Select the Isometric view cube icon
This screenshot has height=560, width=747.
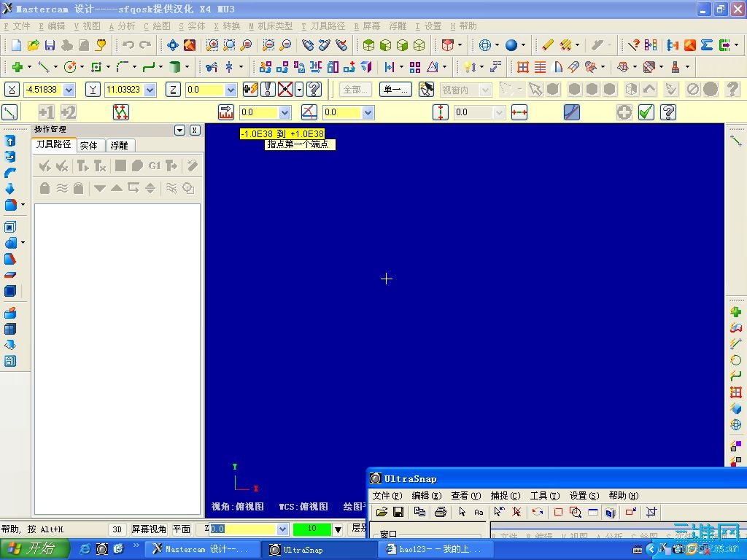coord(368,45)
